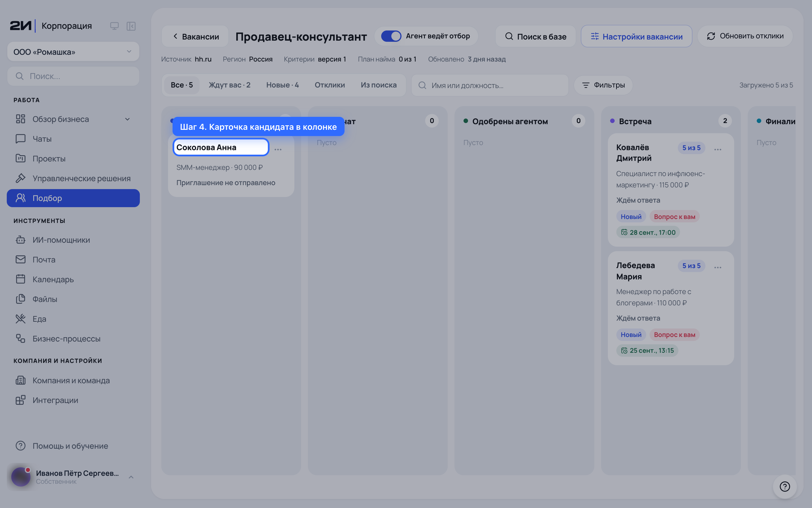
Task: Switch to the Отклики tab
Action: click(330, 85)
